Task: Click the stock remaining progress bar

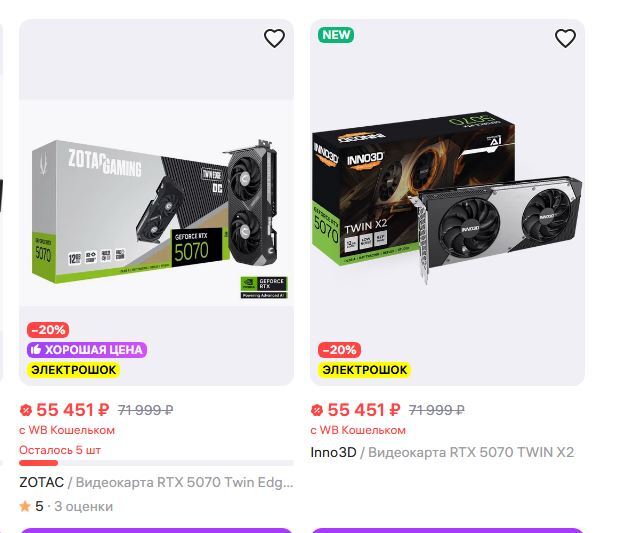Action: (x=156, y=463)
